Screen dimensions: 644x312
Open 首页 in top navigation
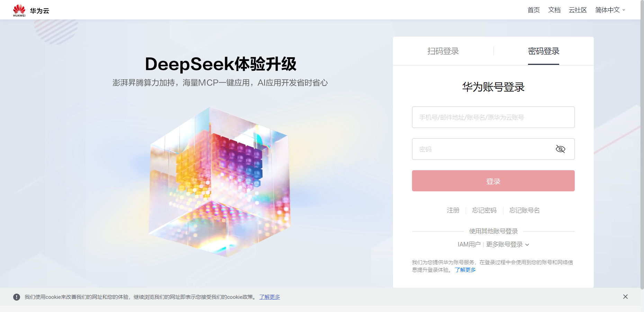point(534,10)
